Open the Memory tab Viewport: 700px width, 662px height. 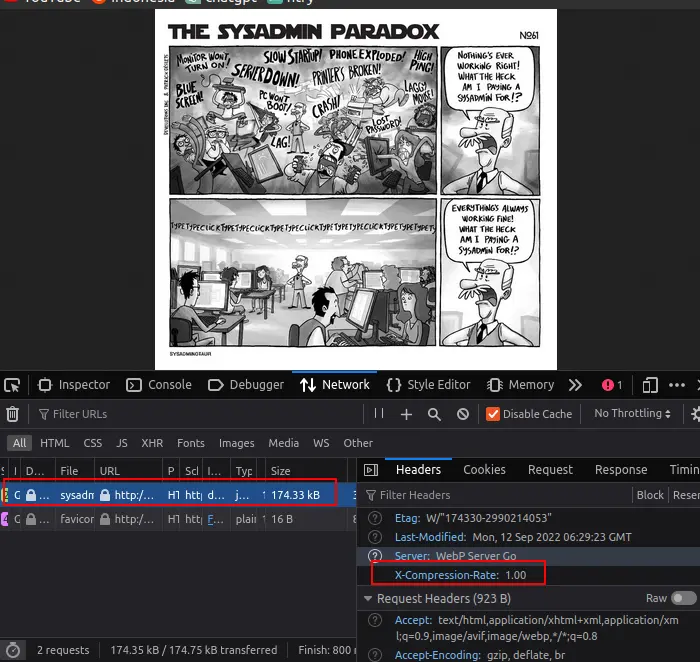[520, 385]
